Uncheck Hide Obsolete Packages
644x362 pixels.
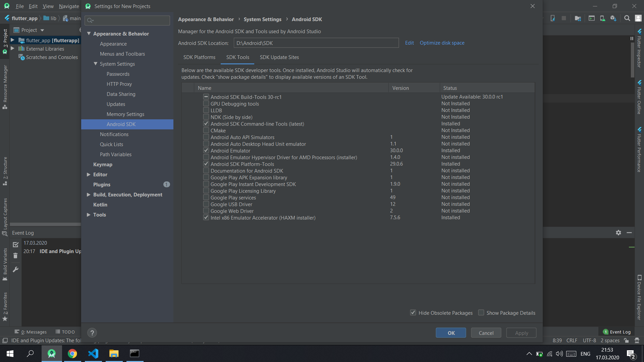pos(413,313)
